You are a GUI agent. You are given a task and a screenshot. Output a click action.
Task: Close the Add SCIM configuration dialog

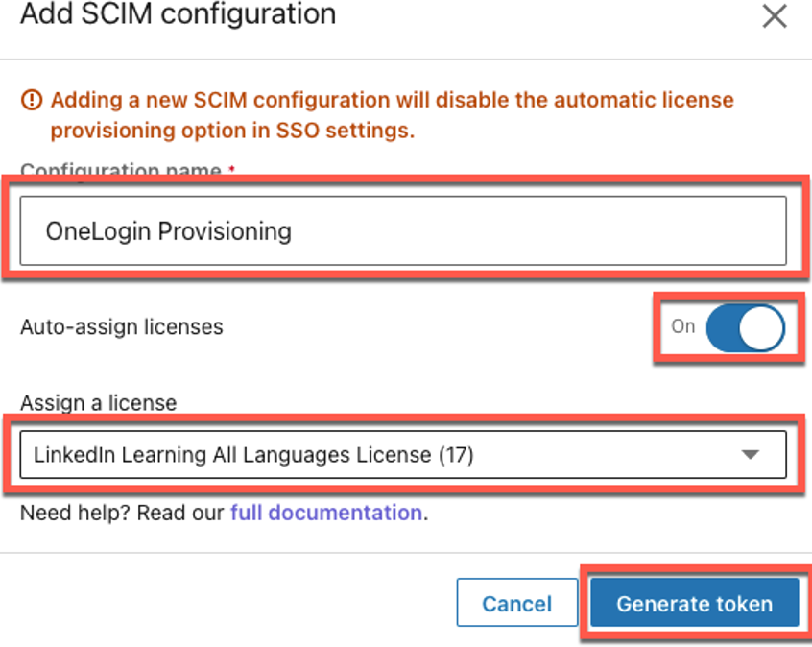point(775,16)
